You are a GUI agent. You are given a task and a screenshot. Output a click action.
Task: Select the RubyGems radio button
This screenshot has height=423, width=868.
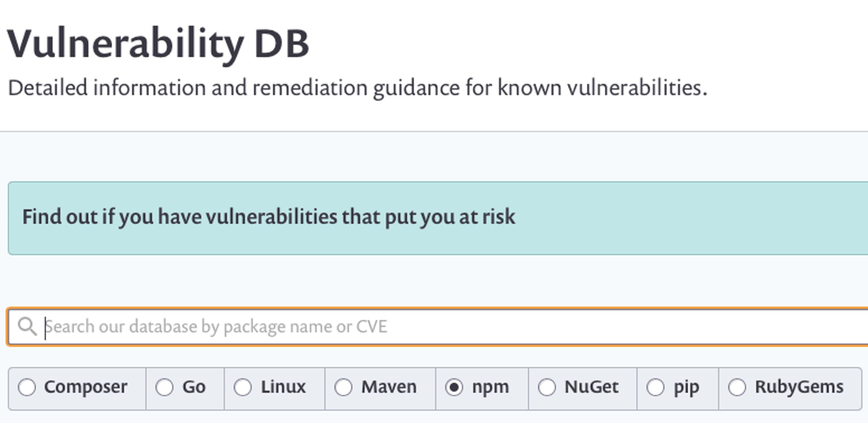(737, 387)
